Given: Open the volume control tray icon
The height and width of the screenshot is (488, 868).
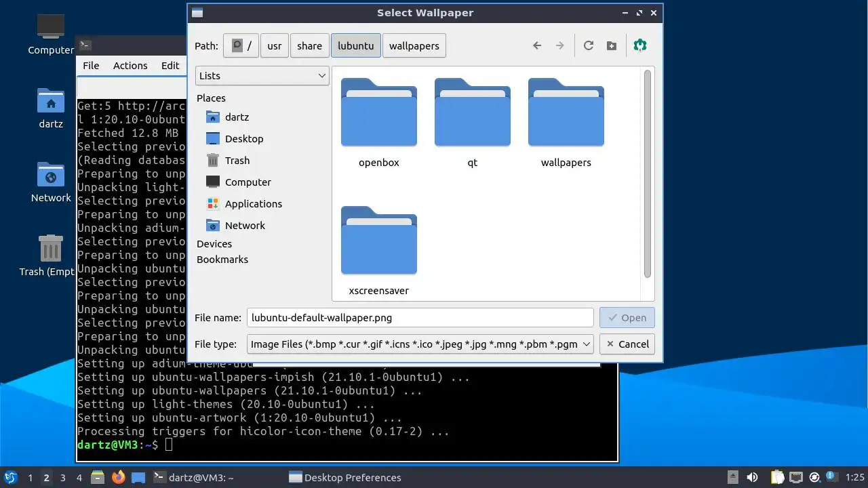Looking at the screenshot, I should click(752, 478).
